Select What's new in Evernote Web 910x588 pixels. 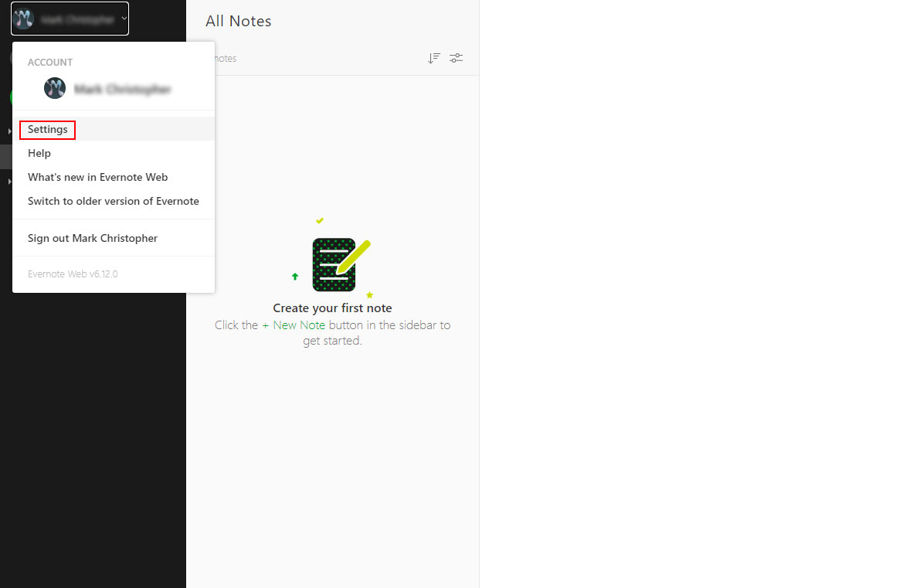[113, 177]
